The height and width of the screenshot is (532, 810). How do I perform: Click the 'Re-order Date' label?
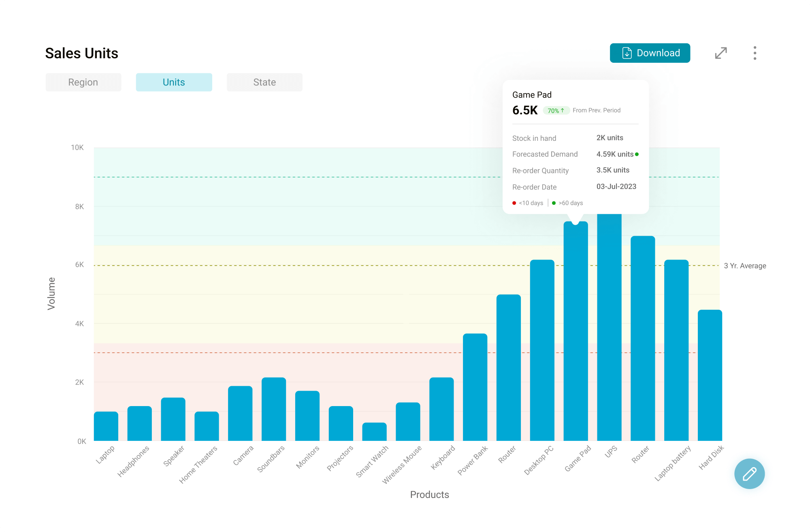pos(535,187)
